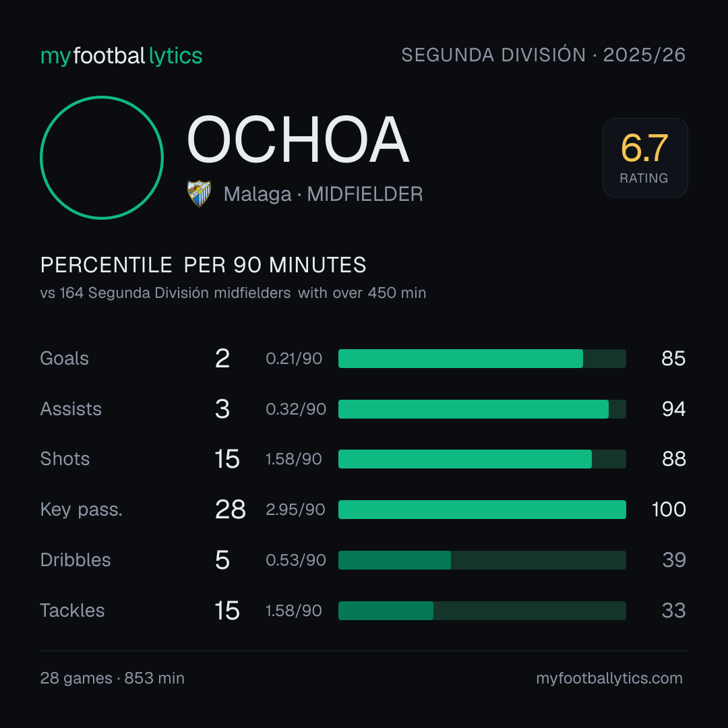
Task: Click the Malaga club crest icon
Action: coord(199,193)
